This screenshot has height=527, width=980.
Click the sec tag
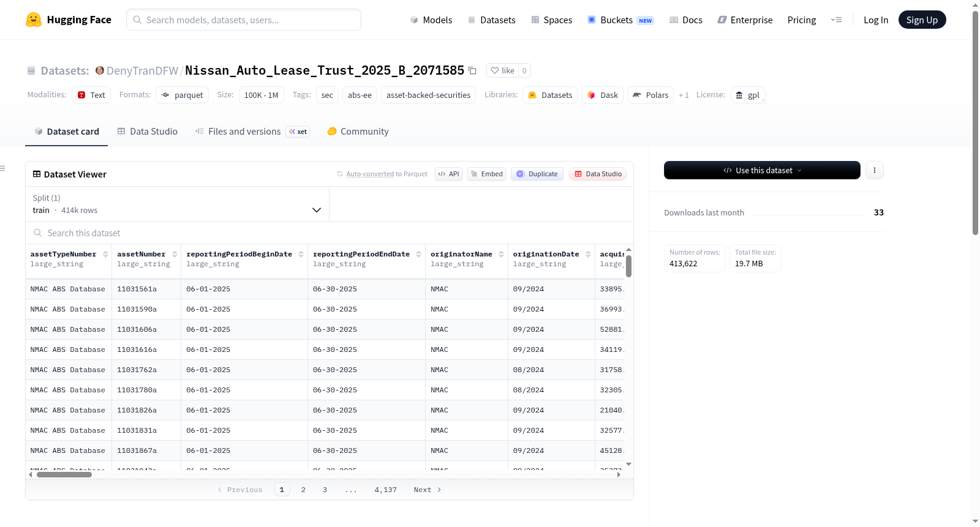coord(327,95)
